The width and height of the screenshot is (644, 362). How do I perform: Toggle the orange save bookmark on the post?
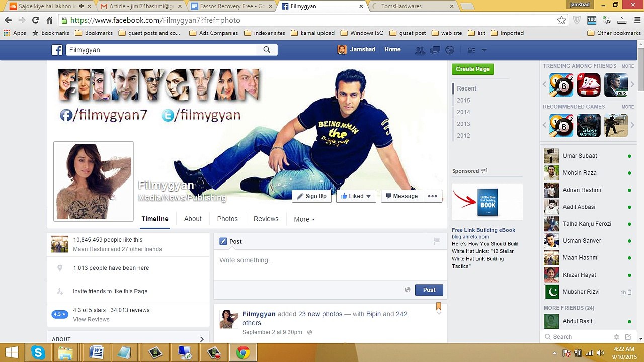[439, 306]
